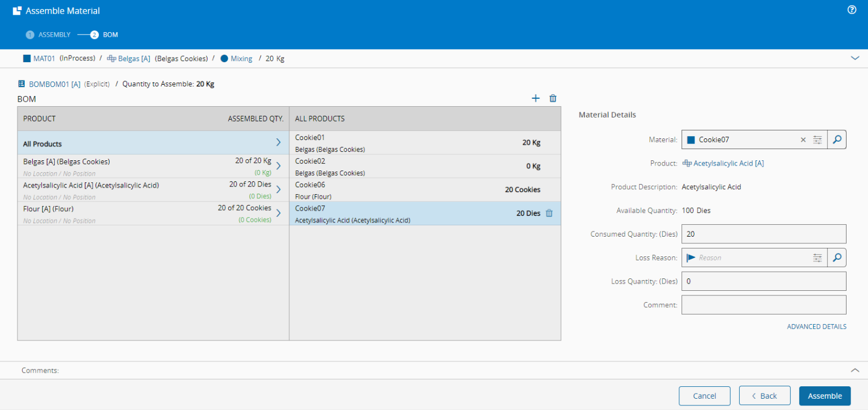The image size is (868, 410).
Task: Collapse the material header panel chevron
Action: pyautogui.click(x=855, y=58)
